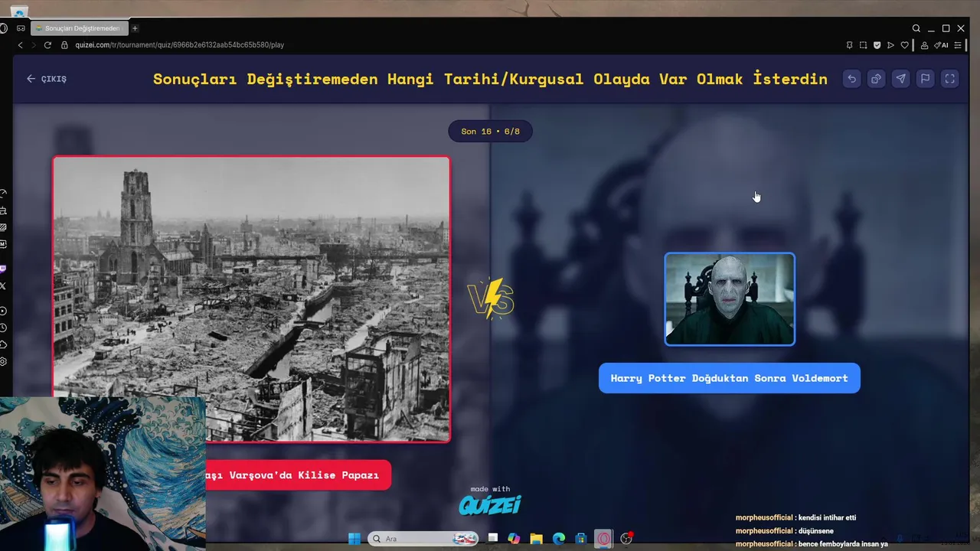Image resolution: width=980 pixels, height=551 pixels.
Task: Click the browser forward arrow
Action: [x=33, y=45]
